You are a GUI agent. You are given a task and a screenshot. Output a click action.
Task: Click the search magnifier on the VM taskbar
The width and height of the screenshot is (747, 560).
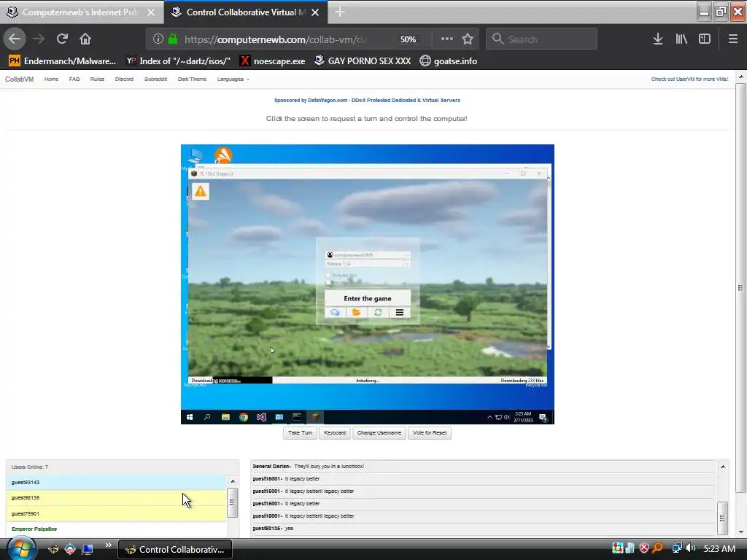click(207, 417)
